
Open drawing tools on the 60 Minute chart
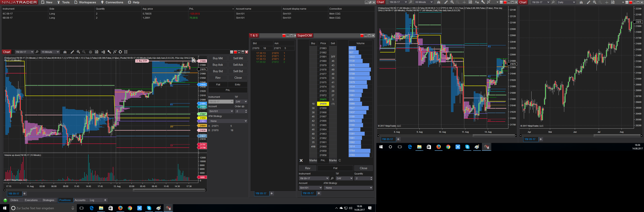coord(446,2)
